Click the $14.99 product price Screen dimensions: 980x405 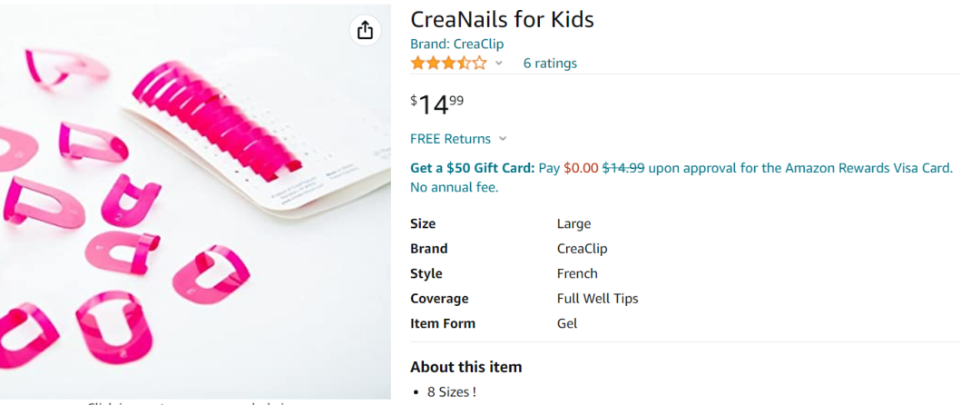pos(437,104)
